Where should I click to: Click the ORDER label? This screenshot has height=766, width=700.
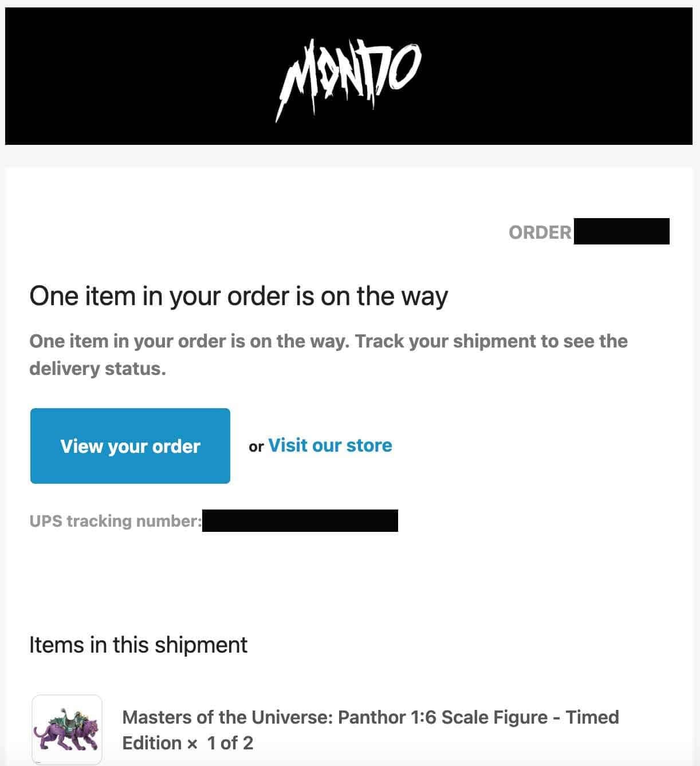540,232
